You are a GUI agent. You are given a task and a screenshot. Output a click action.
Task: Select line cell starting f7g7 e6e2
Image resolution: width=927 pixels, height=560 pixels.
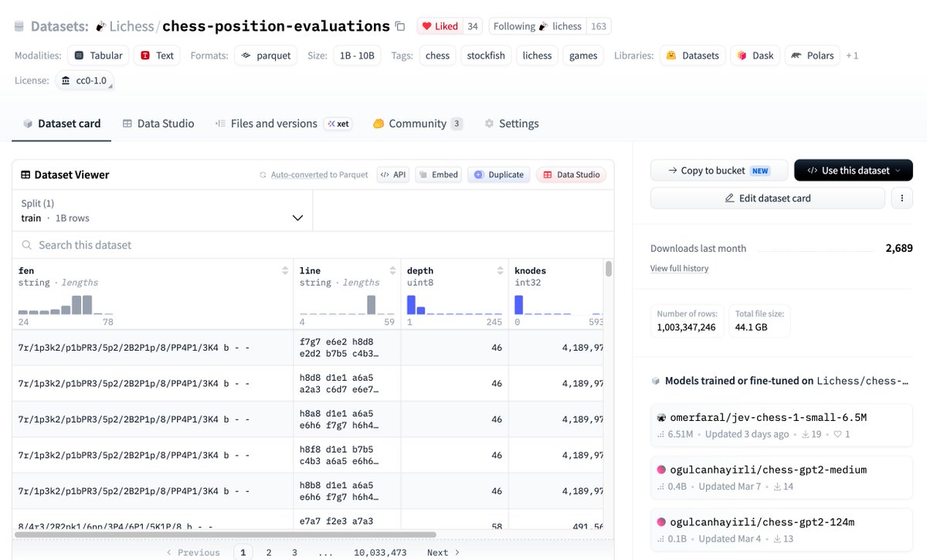(347, 348)
